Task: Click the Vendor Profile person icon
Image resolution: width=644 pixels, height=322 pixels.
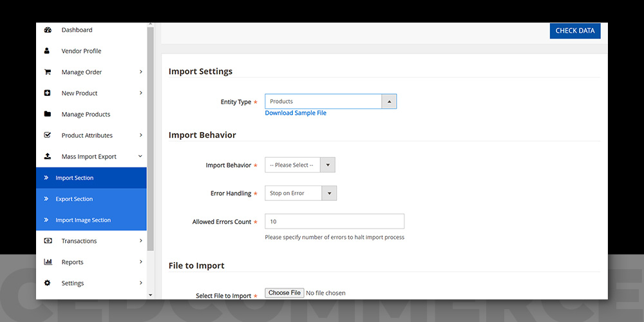Action: tap(47, 51)
